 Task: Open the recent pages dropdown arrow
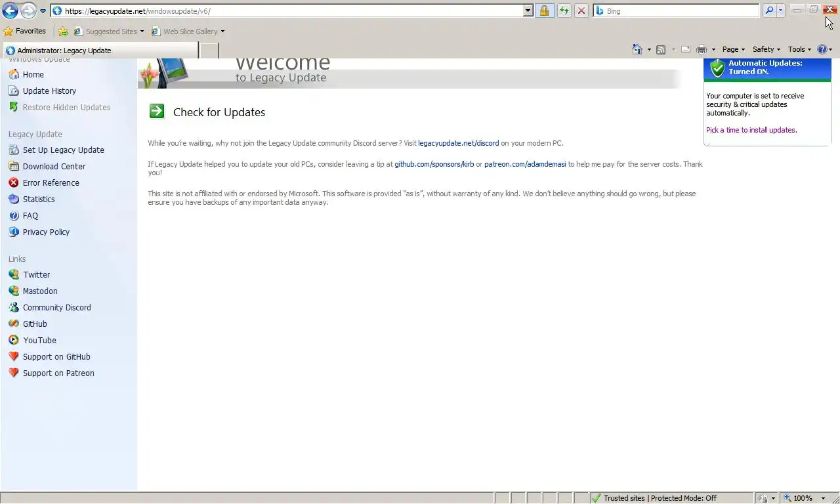click(43, 11)
